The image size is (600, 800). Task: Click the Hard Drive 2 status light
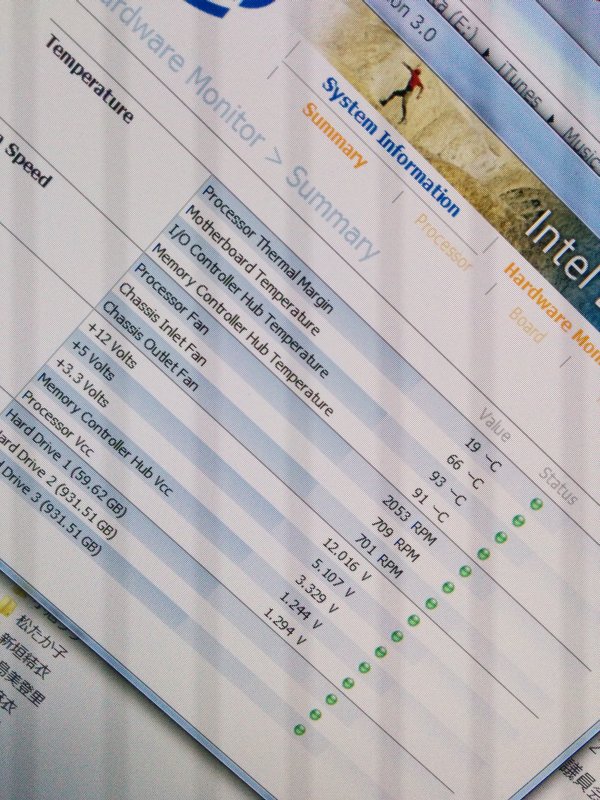[315, 714]
